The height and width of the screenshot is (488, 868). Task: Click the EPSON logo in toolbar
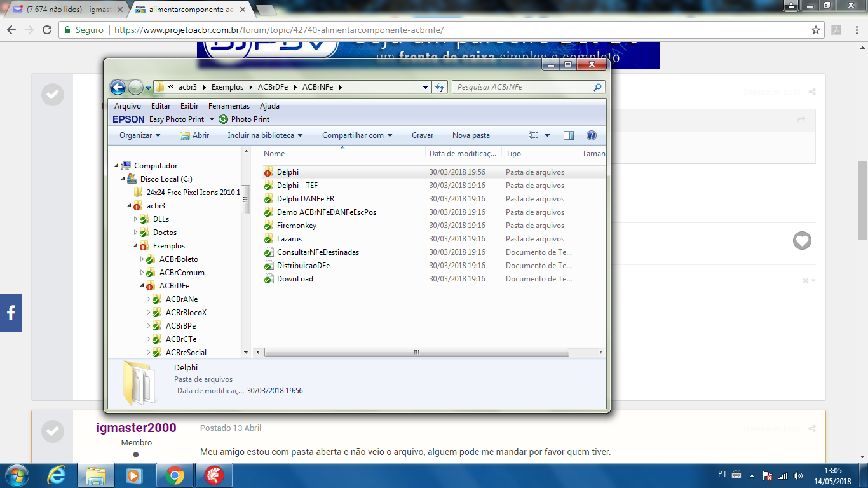point(128,119)
